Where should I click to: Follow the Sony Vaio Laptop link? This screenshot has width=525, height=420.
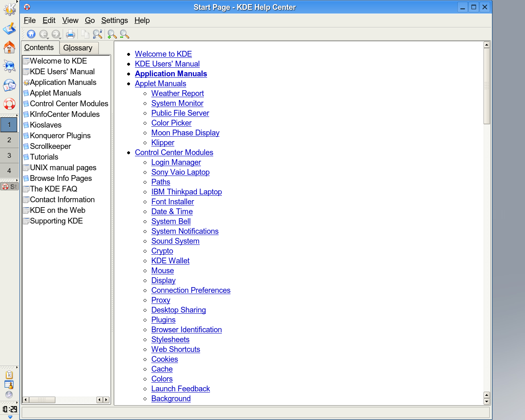(x=180, y=172)
